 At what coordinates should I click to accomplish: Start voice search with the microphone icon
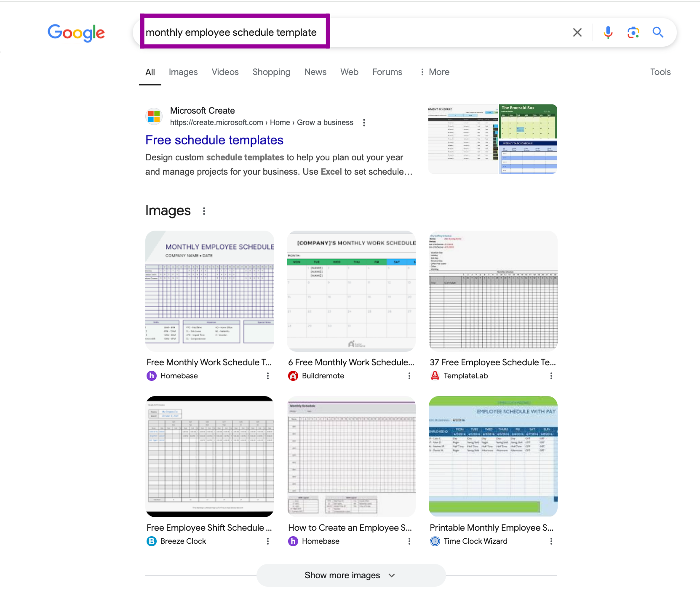tap(608, 32)
